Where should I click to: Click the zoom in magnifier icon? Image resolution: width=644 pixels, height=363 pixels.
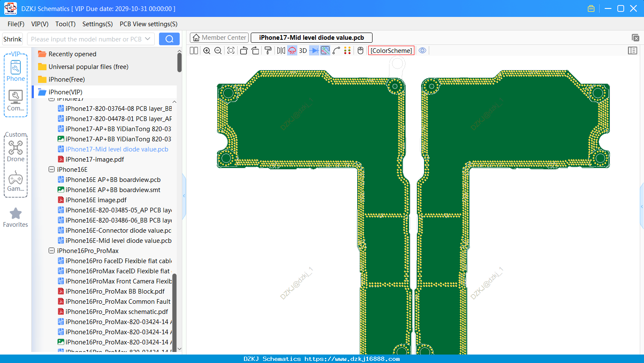207,51
